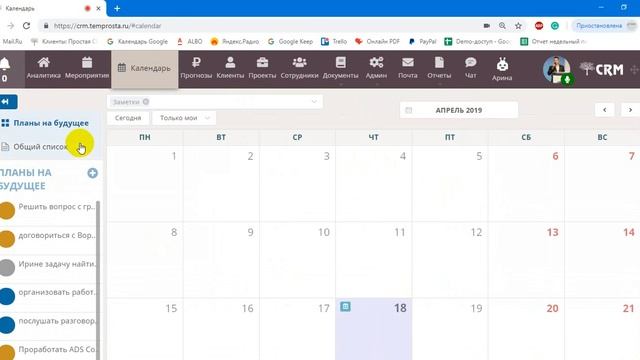The height and width of the screenshot is (360, 640).
Task: Open Яндекс.Радио bookmark
Action: pyautogui.click(x=235, y=42)
